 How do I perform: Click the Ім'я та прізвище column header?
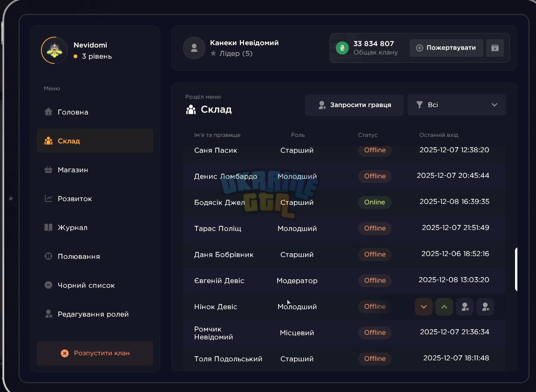[217, 135]
